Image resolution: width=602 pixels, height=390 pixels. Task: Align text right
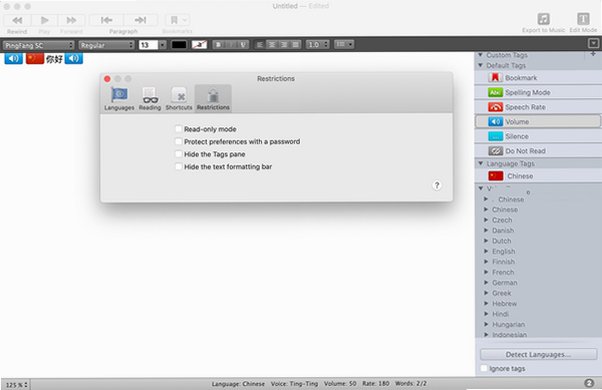click(x=284, y=45)
